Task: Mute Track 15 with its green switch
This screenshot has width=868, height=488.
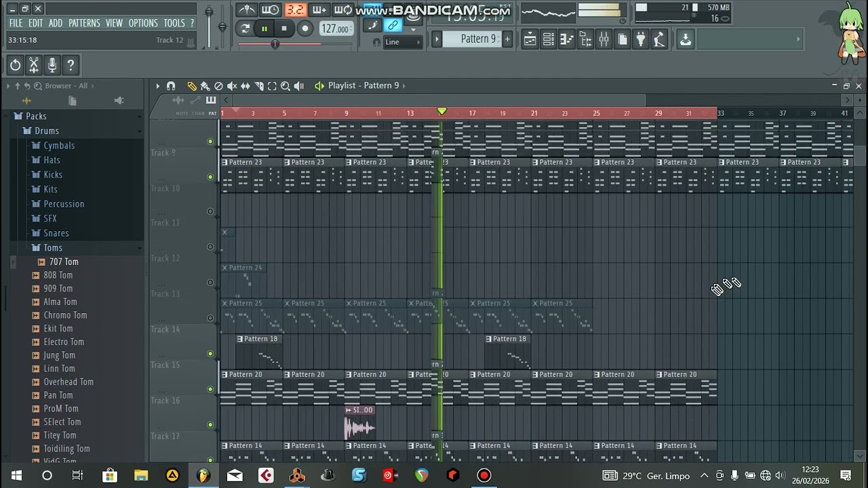Action: pyautogui.click(x=210, y=354)
